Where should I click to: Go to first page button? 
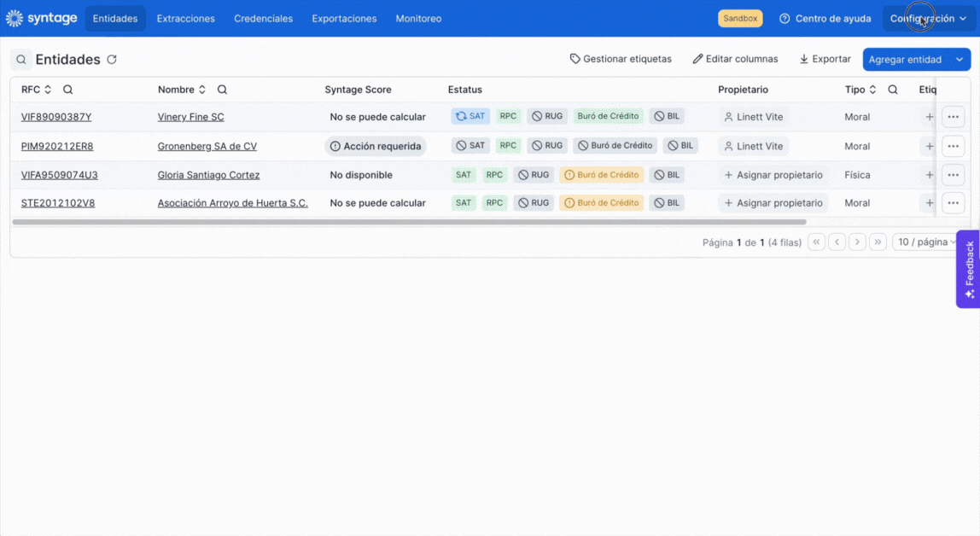point(816,242)
